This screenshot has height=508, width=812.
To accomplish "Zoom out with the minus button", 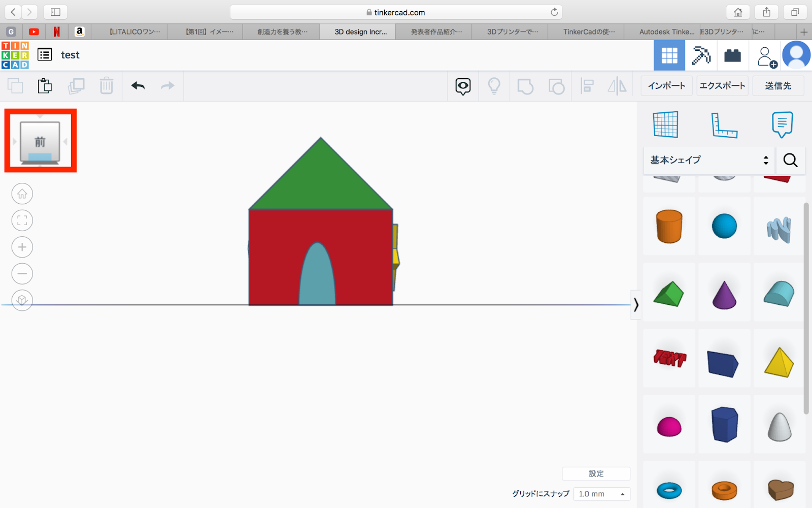I will pos(22,274).
